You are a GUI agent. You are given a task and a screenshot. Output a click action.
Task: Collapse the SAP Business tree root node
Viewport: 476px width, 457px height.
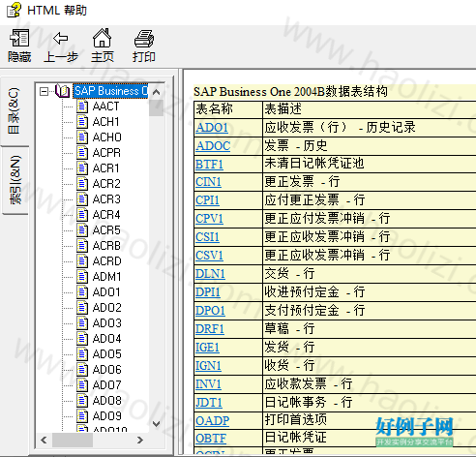(44, 92)
